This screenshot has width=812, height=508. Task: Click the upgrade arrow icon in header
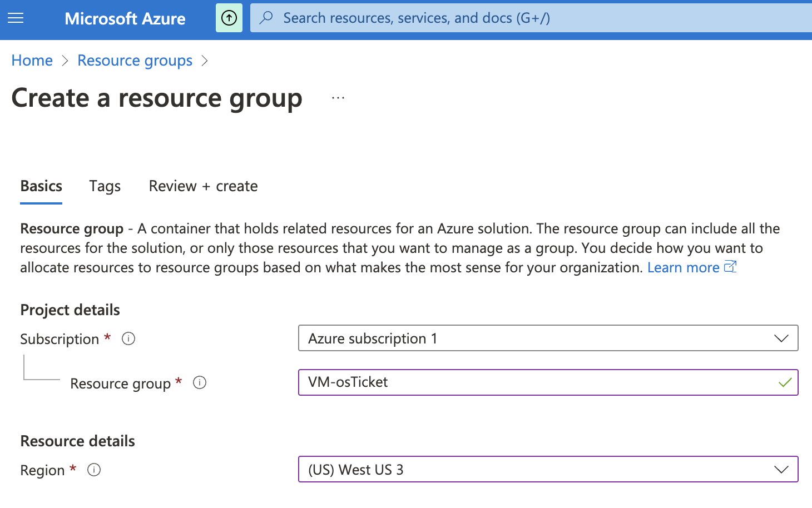pyautogui.click(x=229, y=18)
